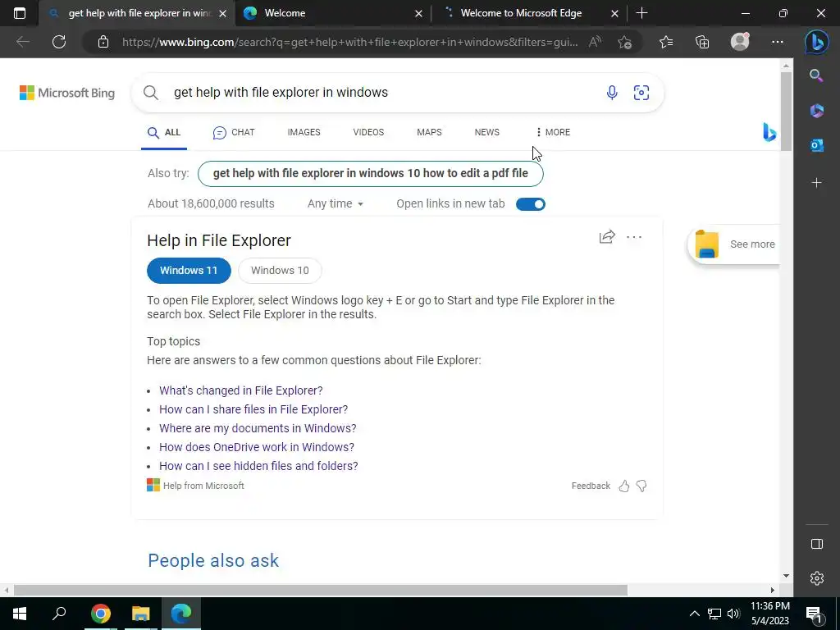Open the volume speaker tray icon
Image resolution: width=840 pixels, height=630 pixels.
pyautogui.click(x=733, y=614)
